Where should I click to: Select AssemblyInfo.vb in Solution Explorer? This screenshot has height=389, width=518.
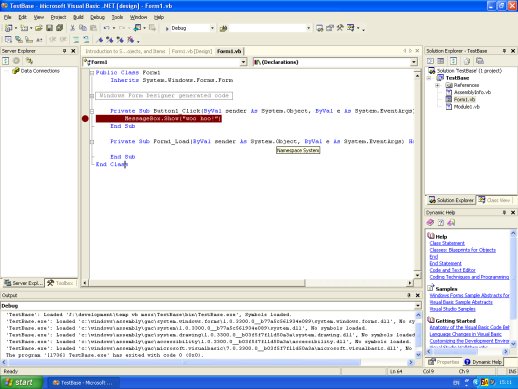coord(472,92)
